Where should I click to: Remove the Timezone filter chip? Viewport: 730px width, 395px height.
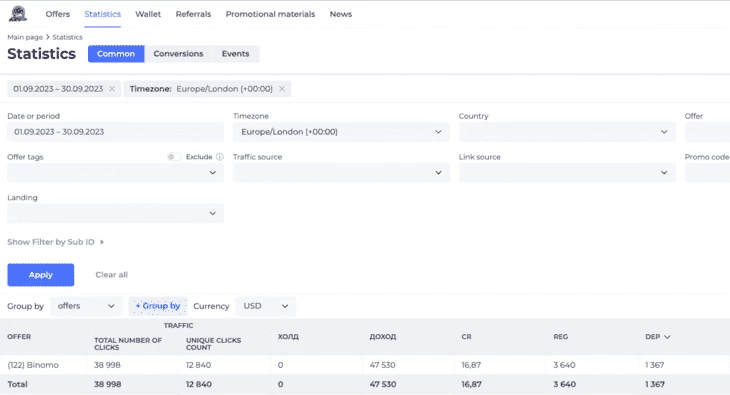(x=282, y=89)
